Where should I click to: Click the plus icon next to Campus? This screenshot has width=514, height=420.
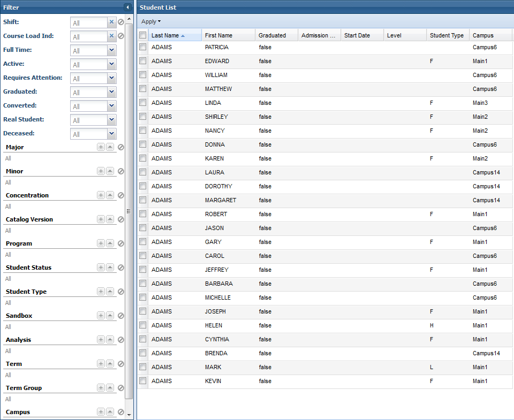click(x=101, y=412)
